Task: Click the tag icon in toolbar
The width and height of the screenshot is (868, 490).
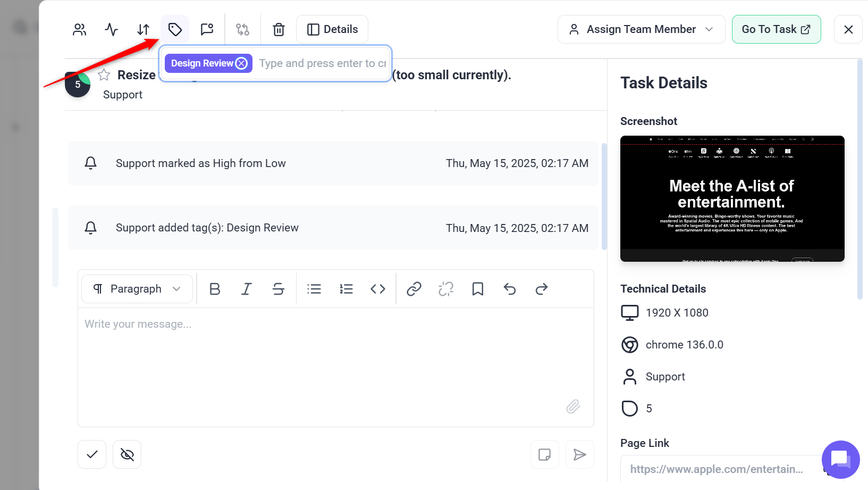Action: click(175, 29)
